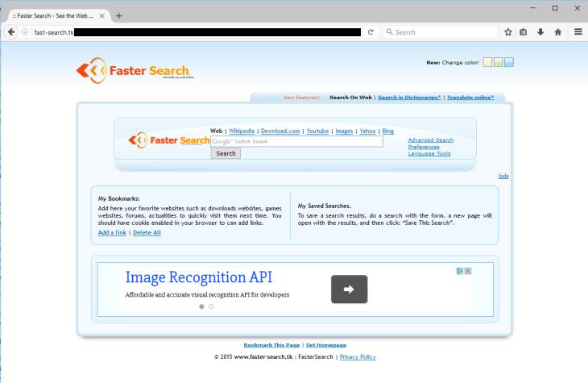
Task: Open Advanced Search link
Action: tap(430, 140)
